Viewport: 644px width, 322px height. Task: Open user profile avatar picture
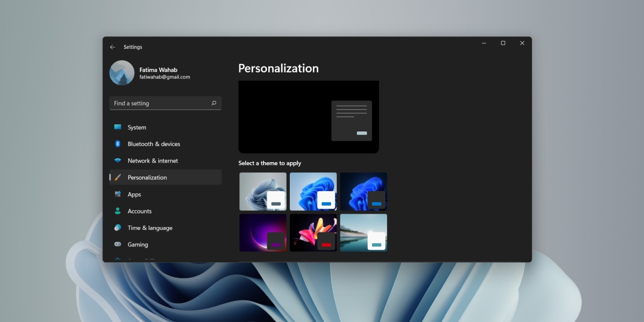(x=122, y=73)
